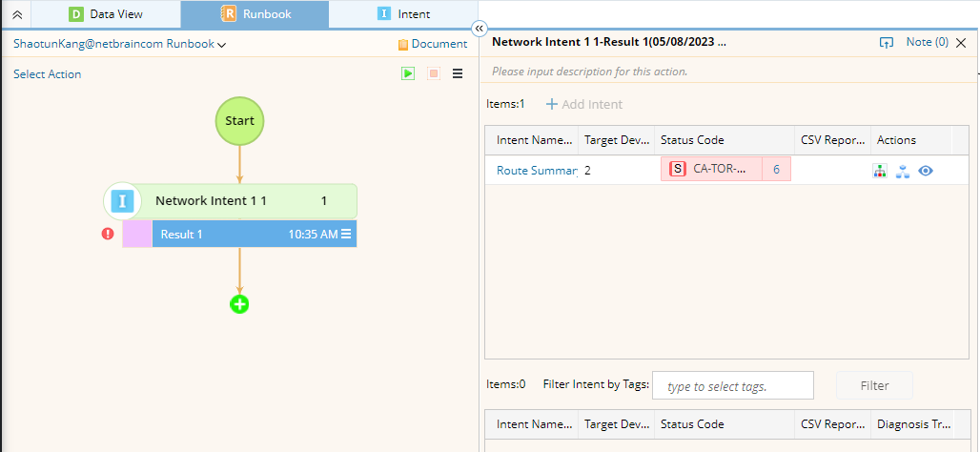Open the Result 1 row menu icon
Screen dimensions: 980x452
[x=347, y=234]
